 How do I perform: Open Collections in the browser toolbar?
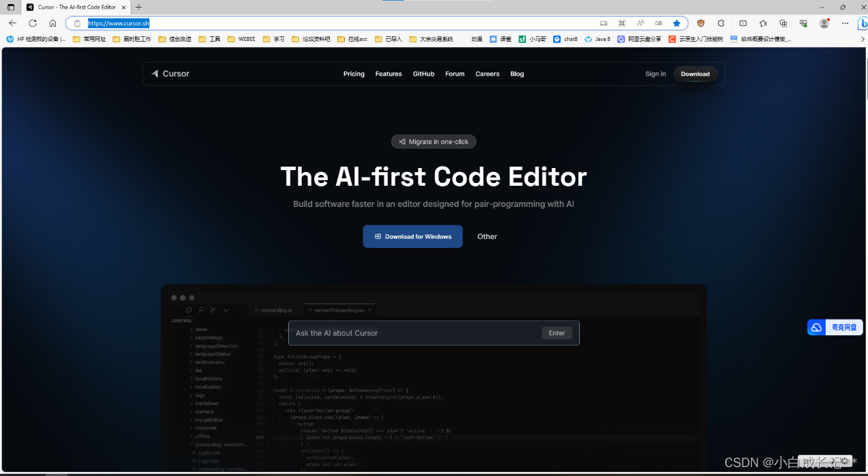click(x=784, y=23)
